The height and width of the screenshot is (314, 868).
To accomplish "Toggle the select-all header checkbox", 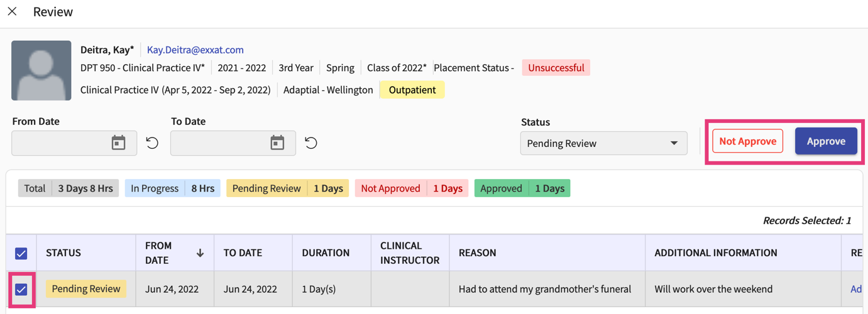I will coord(21,253).
